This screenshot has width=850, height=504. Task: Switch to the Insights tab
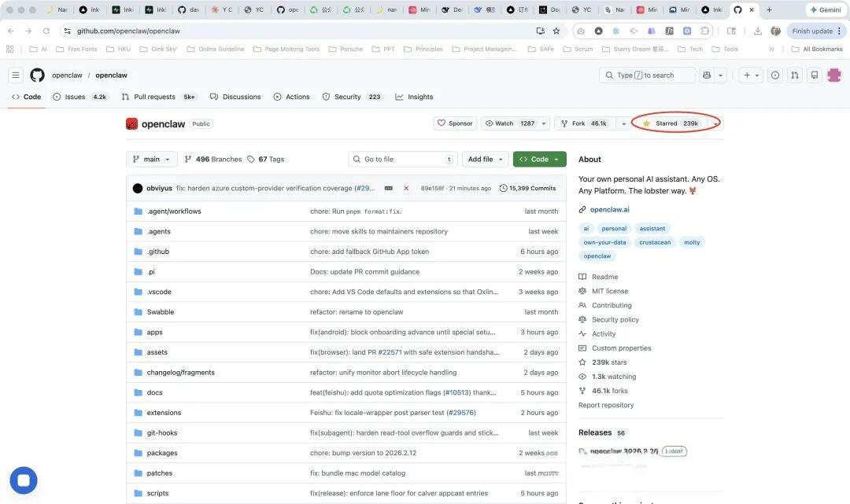(414, 97)
